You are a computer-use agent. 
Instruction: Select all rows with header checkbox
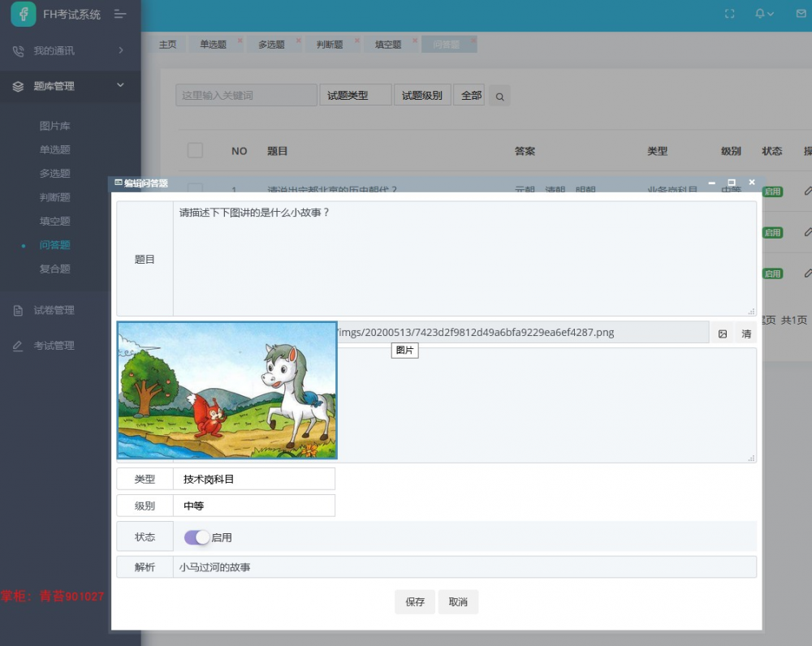tap(195, 150)
